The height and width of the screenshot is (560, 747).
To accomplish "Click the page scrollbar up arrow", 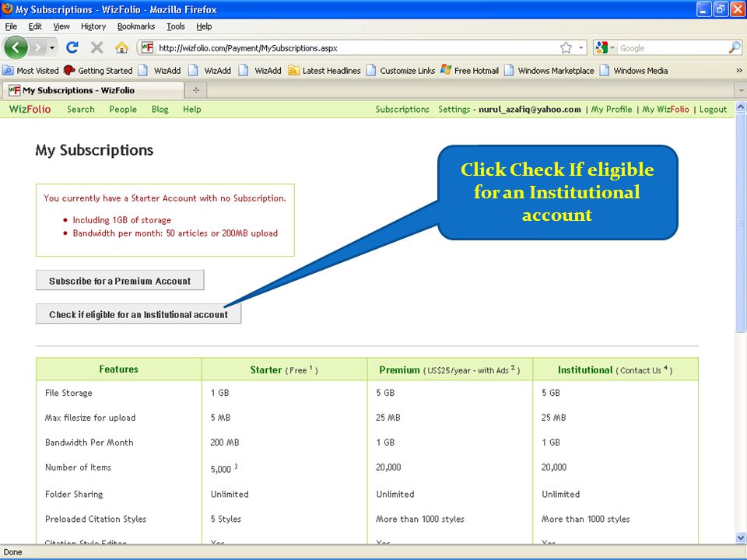I will pos(740,107).
